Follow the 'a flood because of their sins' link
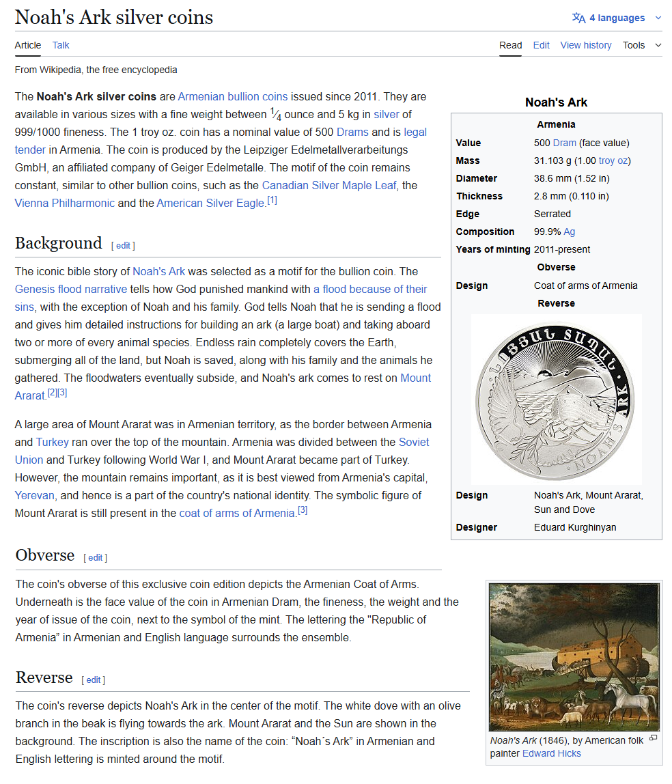The width and height of the screenshot is (672, 784). (370, 289)
